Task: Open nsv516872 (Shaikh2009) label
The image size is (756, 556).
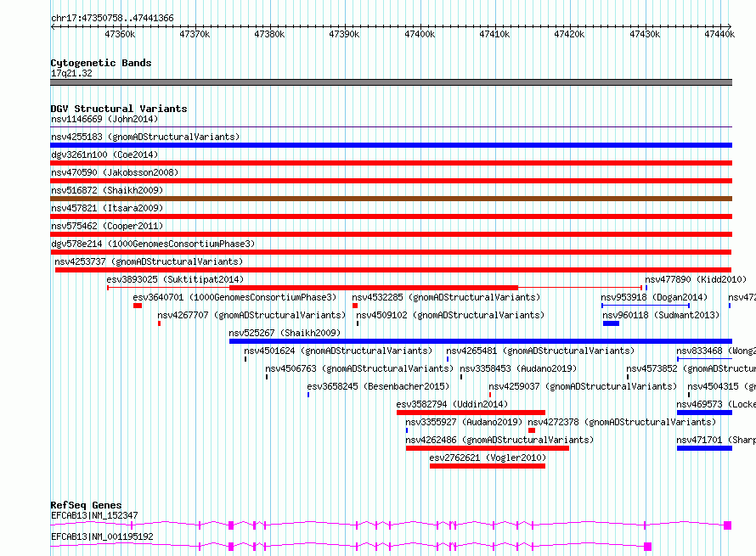Action: [x=107, y=190]
